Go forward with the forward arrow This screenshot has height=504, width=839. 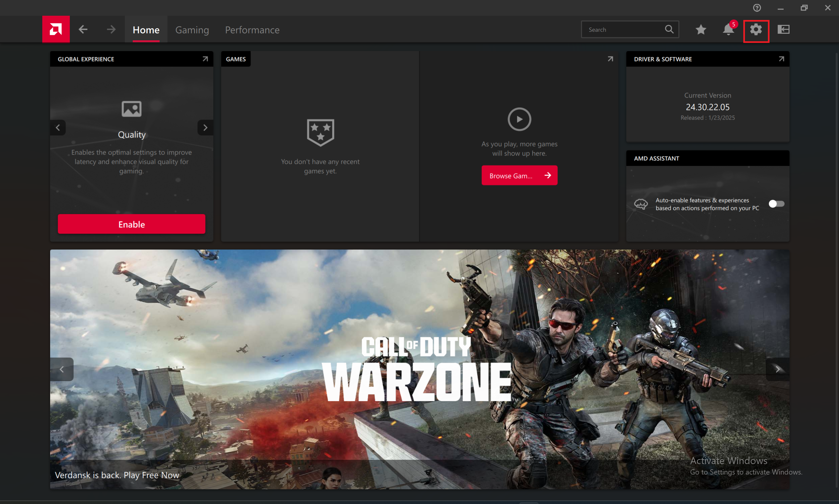[x=111, y=29]
